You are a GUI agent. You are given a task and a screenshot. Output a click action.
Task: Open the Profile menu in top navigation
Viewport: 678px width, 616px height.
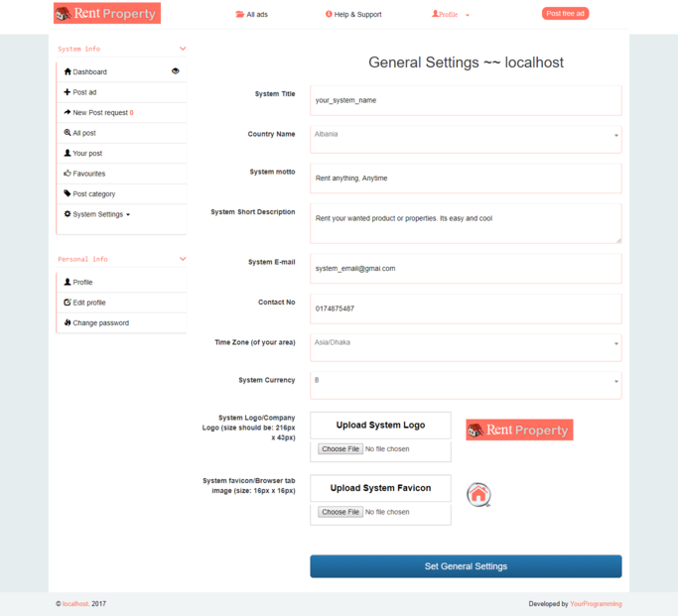tap(450, 15)
